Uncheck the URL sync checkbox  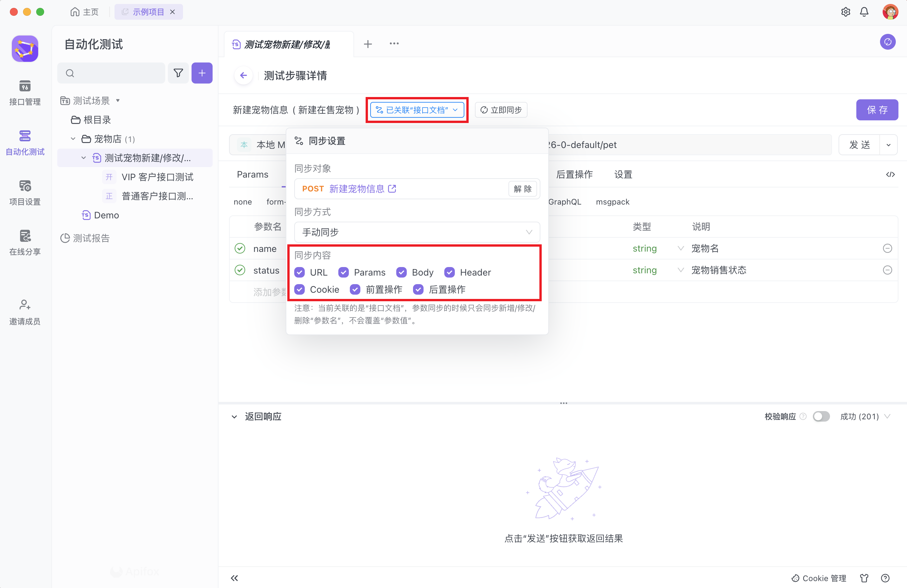click(x=299, y=272)
